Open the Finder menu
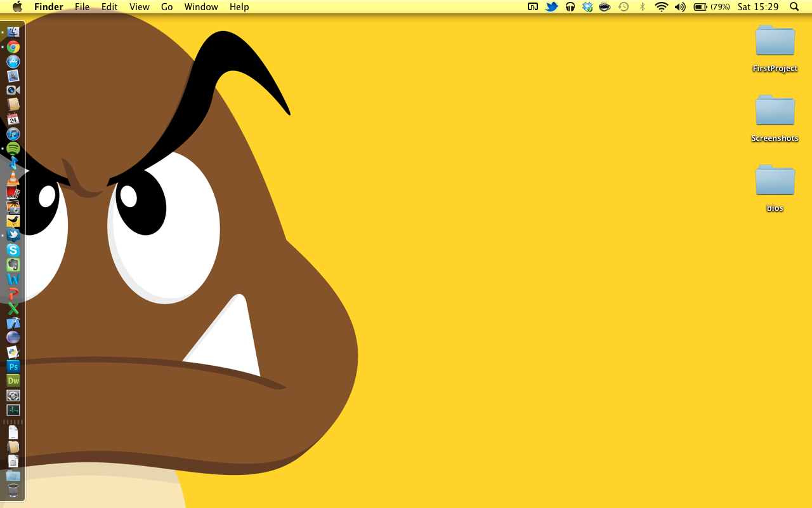The width and height of the screenshot is (812, 508). pos(49,7)
